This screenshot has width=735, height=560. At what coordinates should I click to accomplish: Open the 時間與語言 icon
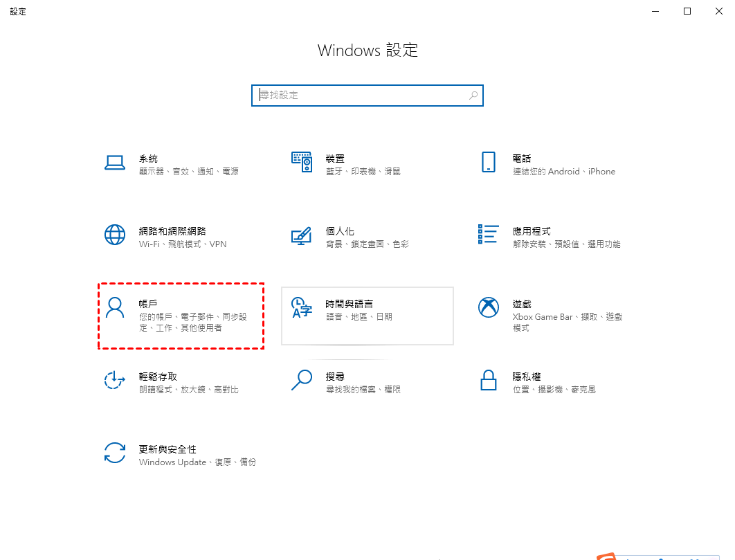coord(302,307)
